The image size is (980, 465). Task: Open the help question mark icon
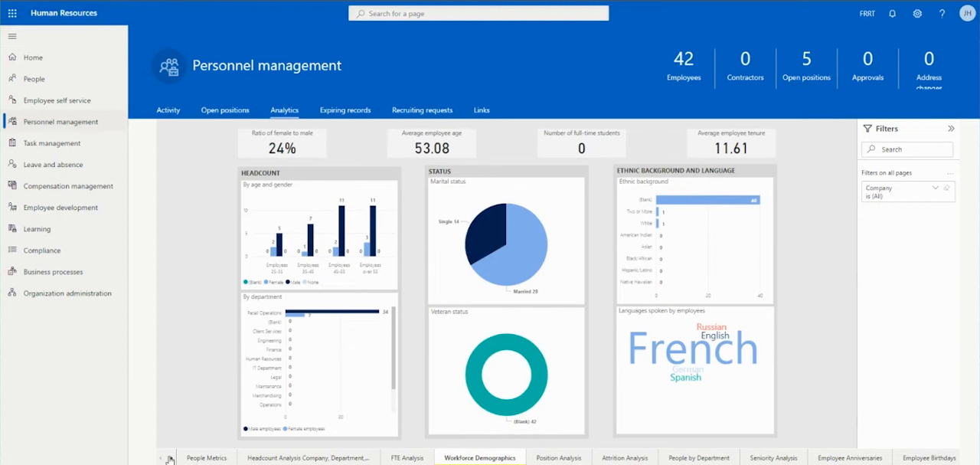[x=942, y=14]
